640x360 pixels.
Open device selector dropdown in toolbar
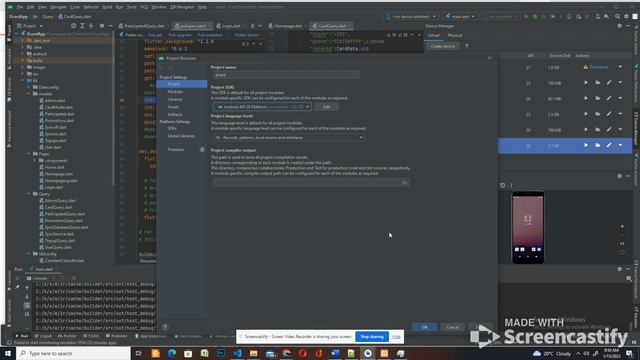point(411,16)
